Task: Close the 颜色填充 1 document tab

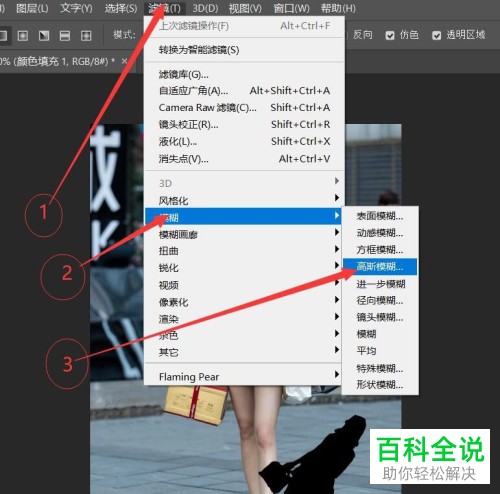Action: tap(124, 61)
